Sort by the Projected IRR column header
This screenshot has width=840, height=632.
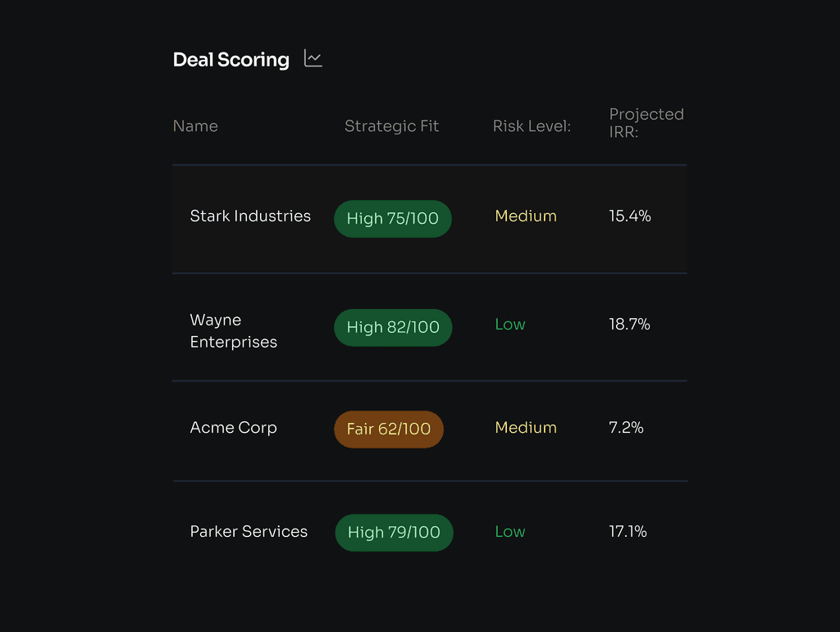(x=646, y=122)
